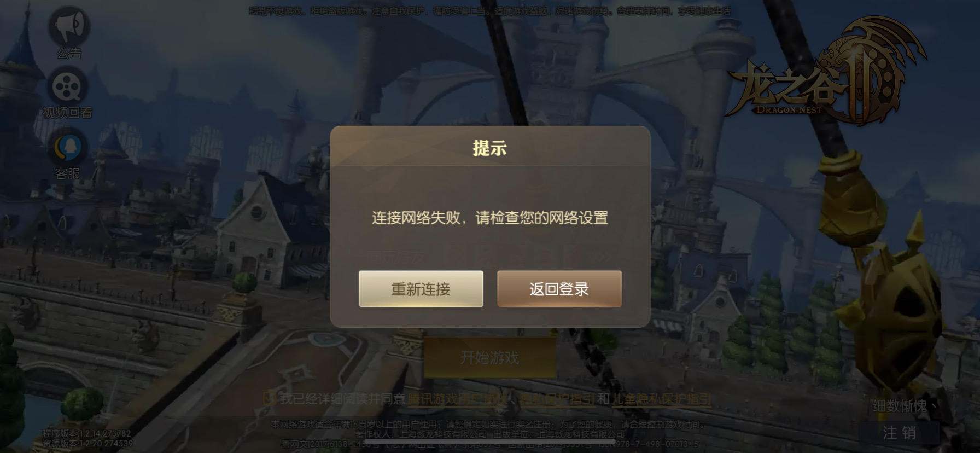Viewport: 980px width, 453px height.
Task: Log out using the 注销 button
Action: pyautogui.click(x=899, y=433)
